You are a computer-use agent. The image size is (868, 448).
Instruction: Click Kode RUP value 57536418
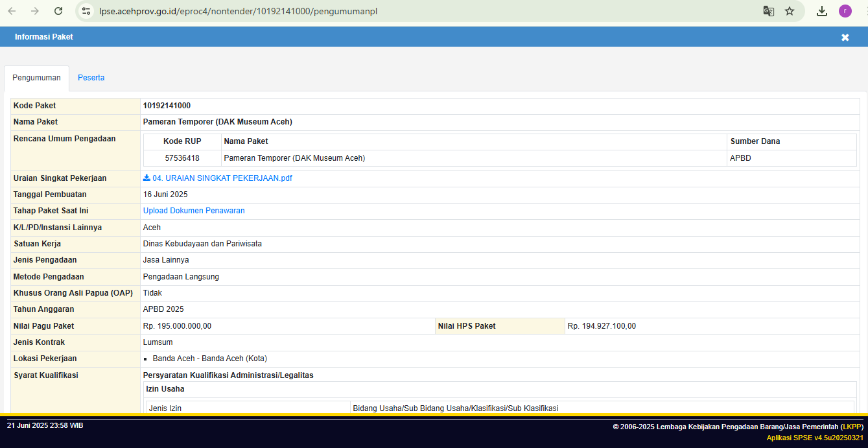coord(182,158)
